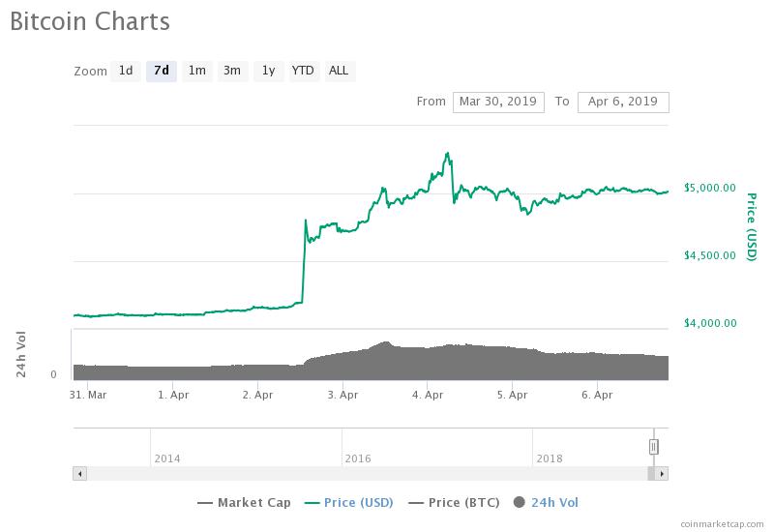Toggle Price (USD) series in legend

tap(349, 503)
